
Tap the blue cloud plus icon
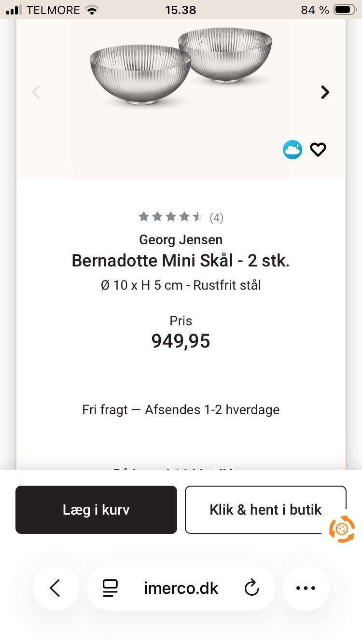tap(292, 150)
